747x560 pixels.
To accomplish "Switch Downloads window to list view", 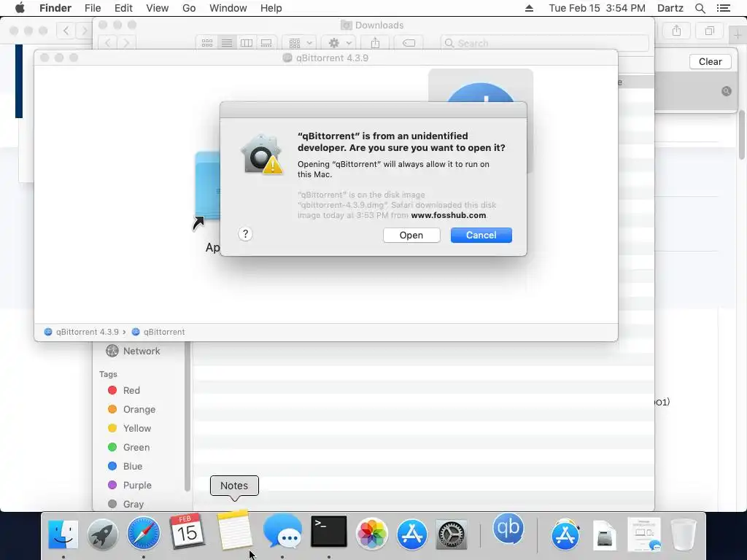I will coord(227,43).
